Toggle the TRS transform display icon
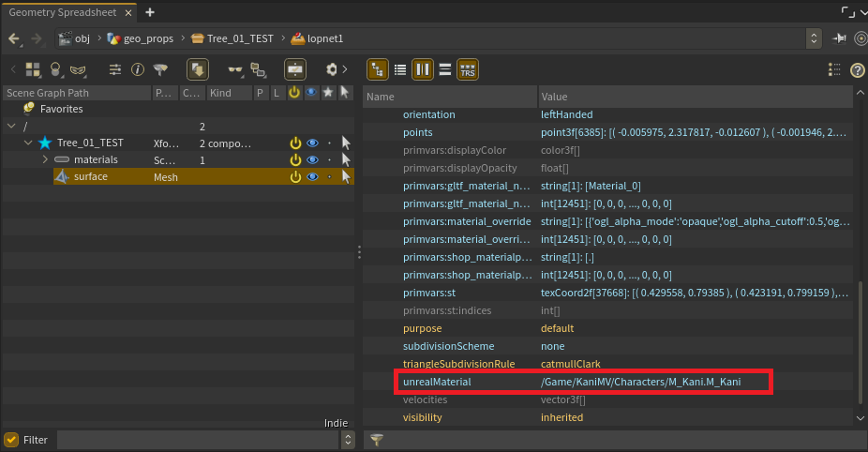 point(468,69)
